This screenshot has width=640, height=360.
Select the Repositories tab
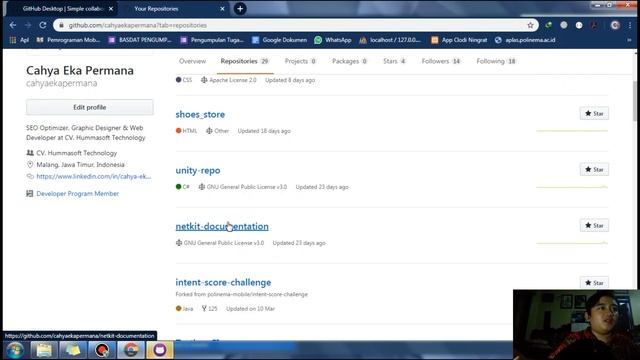point(244,61)
